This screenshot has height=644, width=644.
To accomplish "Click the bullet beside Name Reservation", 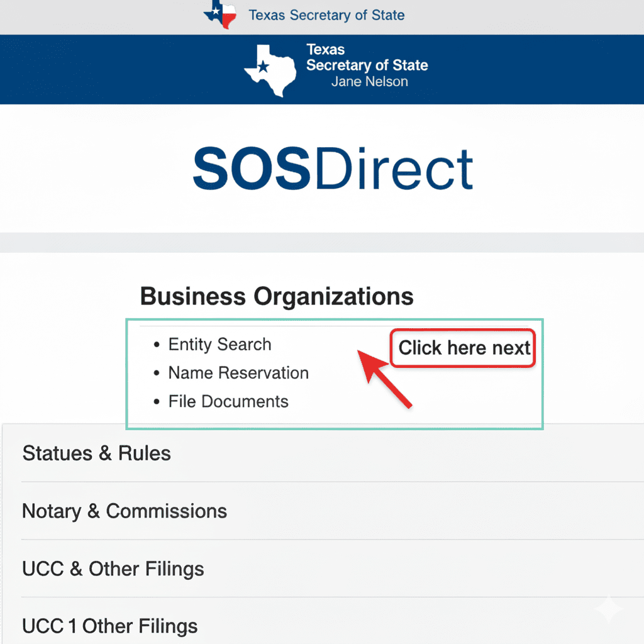I will 157,374.
